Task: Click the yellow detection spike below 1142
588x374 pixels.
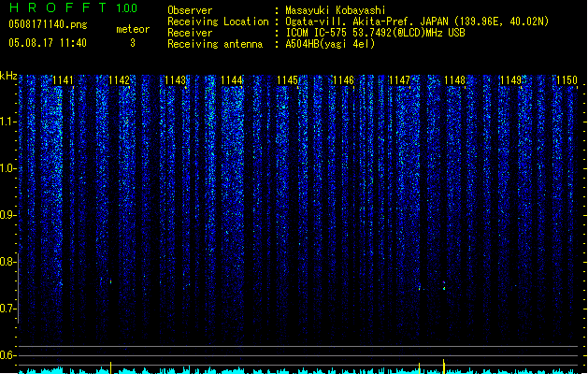Action: tap(110, 367)
